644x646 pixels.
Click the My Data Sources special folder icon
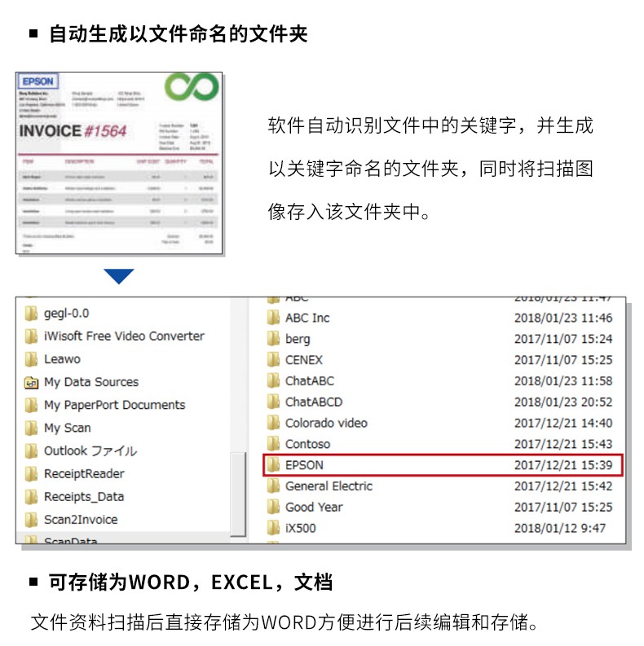click(x=31, y=382)
